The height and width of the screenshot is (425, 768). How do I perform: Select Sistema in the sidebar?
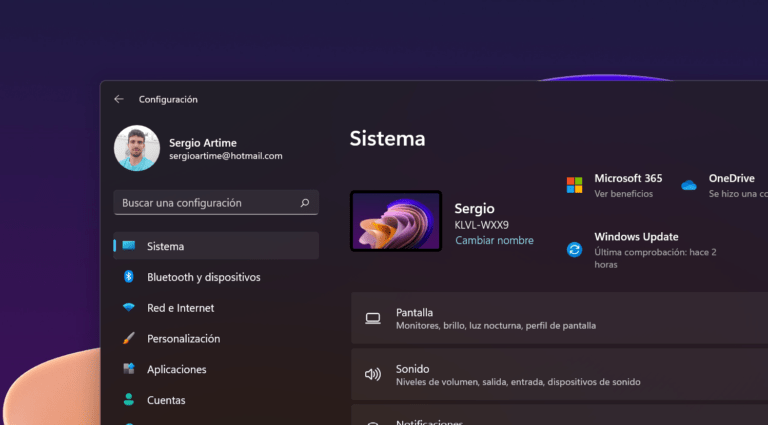[216, 246]
